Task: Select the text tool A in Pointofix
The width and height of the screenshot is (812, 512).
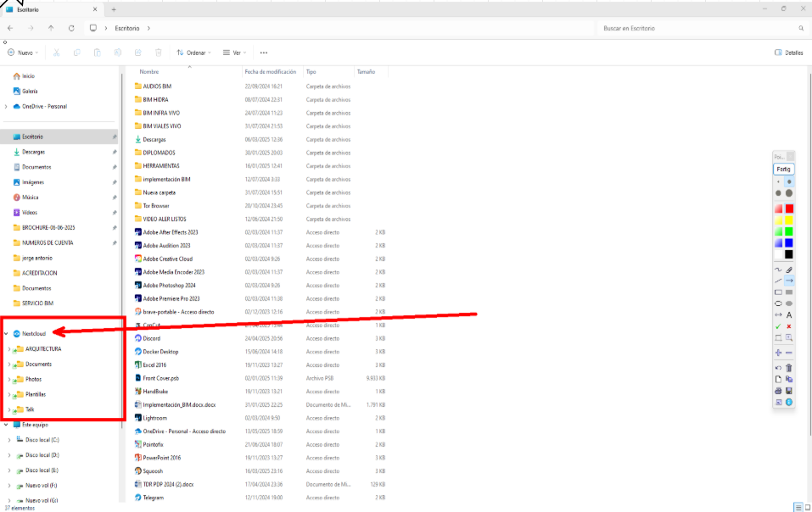Action: click(789, 315)
